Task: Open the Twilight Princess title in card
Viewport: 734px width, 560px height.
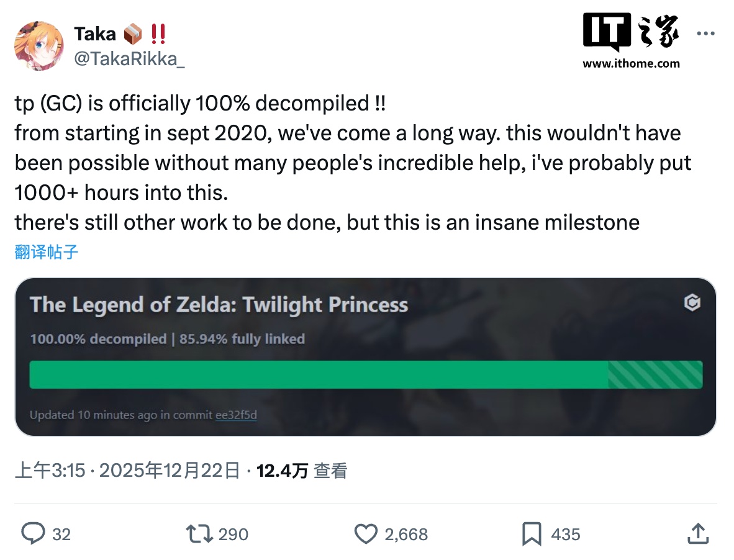Action: click(219, 305)
